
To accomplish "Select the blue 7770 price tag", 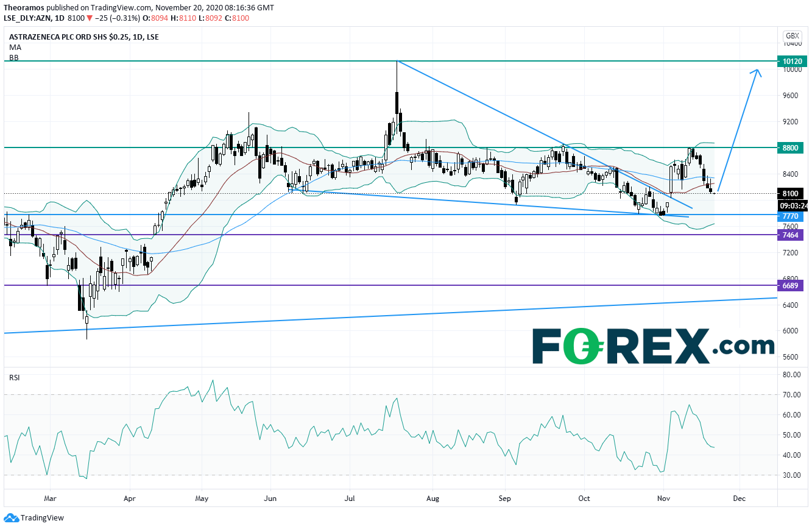I will point(792,216).
